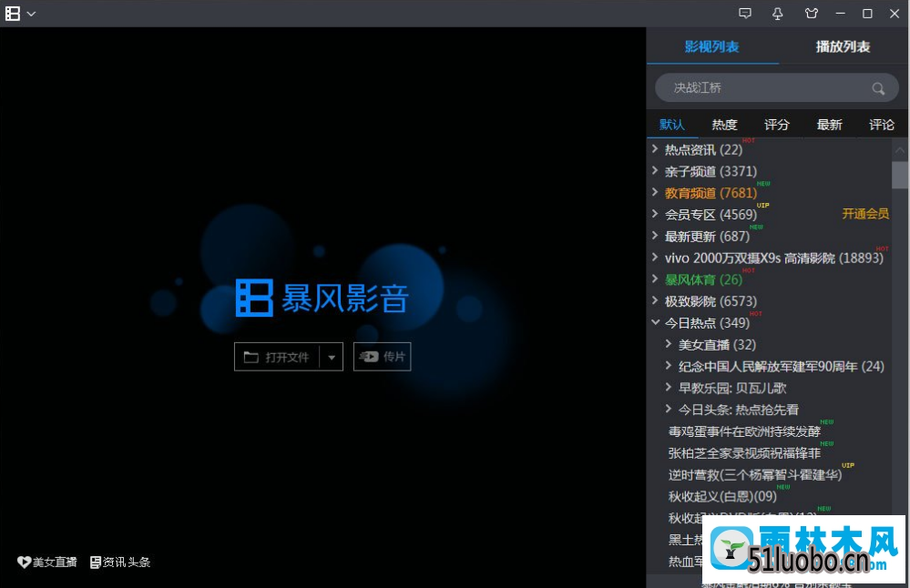Select the 最新更新 (687) label
Viewport: 910px width, 588px height.
[708, 236]
